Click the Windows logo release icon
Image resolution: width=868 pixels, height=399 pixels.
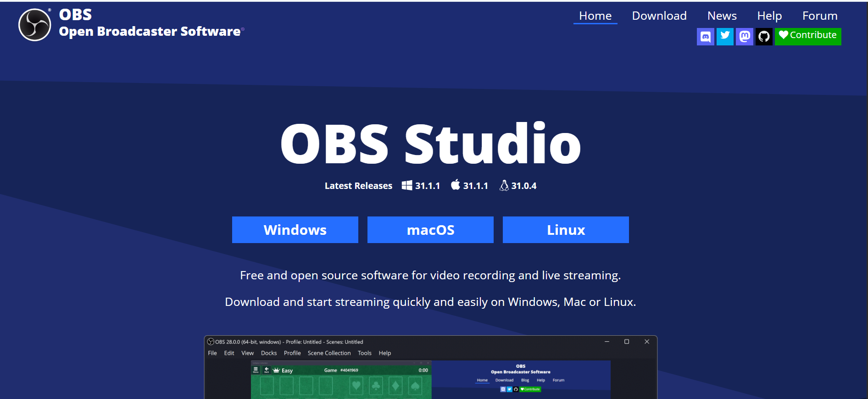click(x=407, y=185)
